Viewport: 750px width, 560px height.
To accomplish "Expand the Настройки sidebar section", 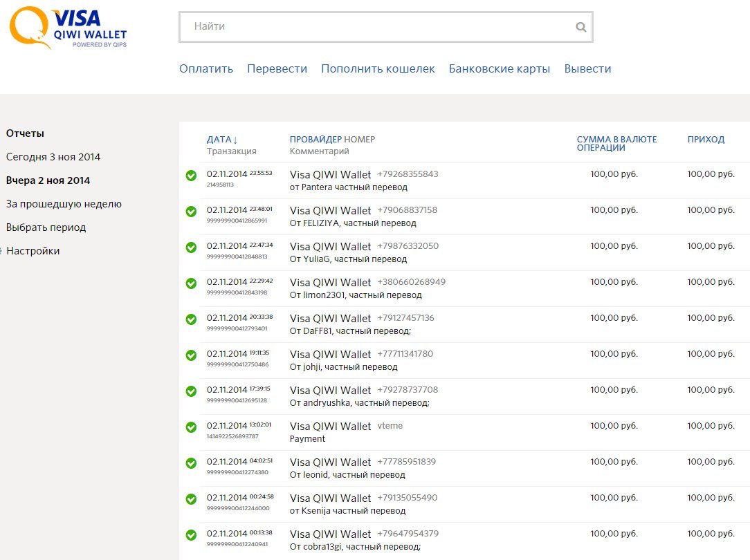I will pos(33,251).
